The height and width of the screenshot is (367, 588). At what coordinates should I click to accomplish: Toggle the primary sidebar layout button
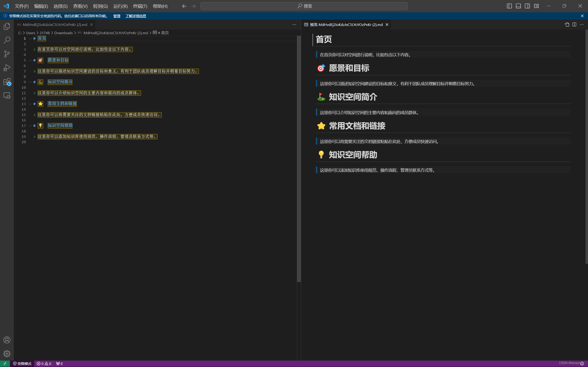click(509, 6)
